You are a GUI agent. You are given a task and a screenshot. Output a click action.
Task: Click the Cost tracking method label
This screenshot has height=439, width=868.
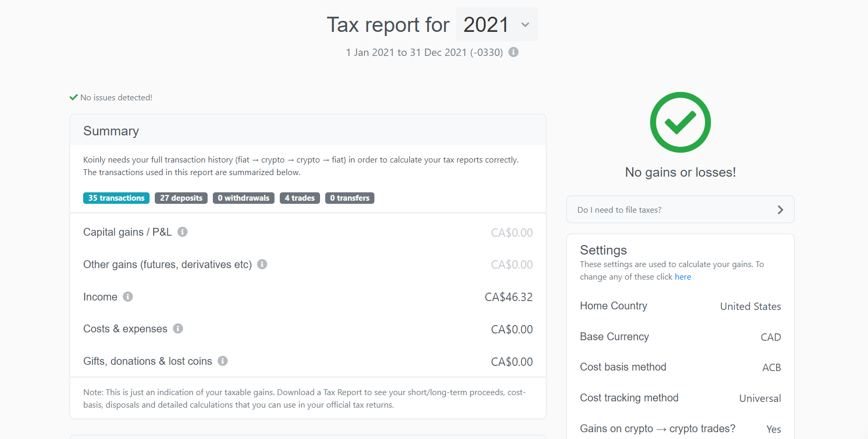click(x=629, y=398)
